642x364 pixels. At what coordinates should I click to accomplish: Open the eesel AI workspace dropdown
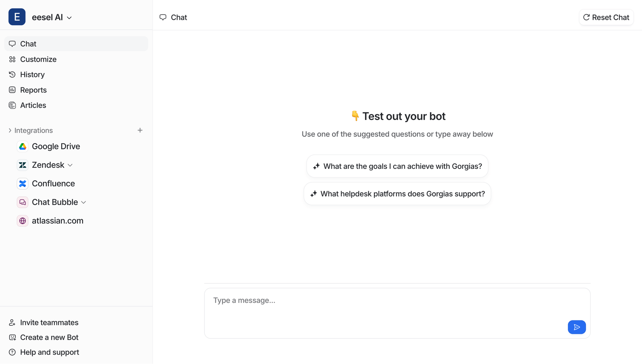coord(69,18)
